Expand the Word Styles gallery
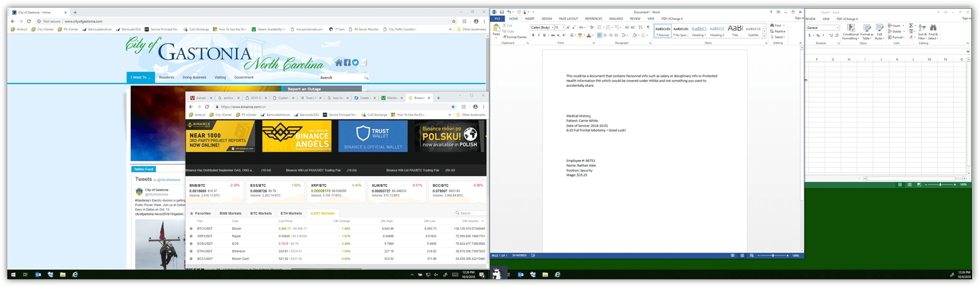Viewport: 980px width, 287px height. 765,36
